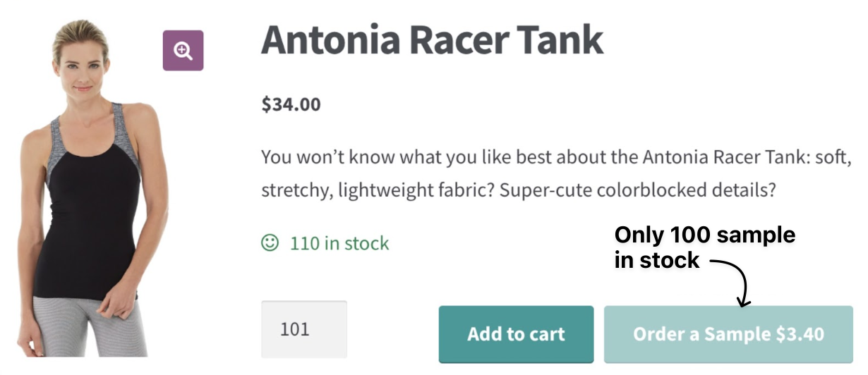This screenshot has width=868, height=375.
Task: Focus the quantity field showing 101
Action: tap(303, 329)
